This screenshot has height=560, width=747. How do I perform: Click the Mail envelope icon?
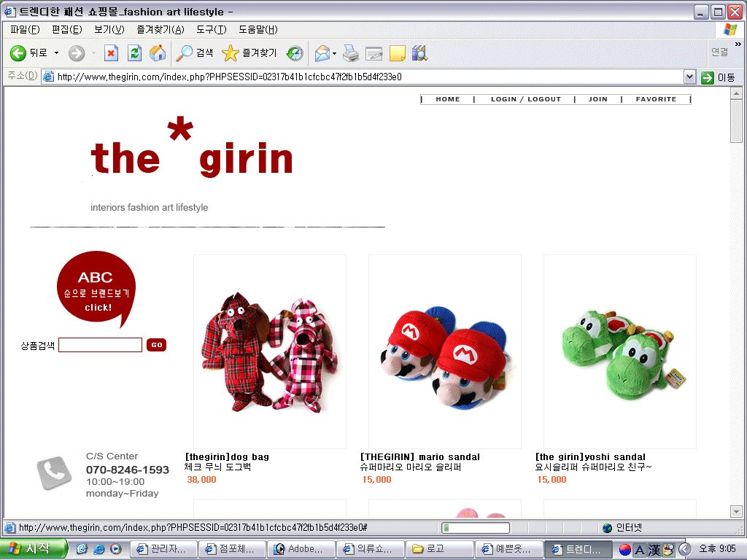pos(322,52)
